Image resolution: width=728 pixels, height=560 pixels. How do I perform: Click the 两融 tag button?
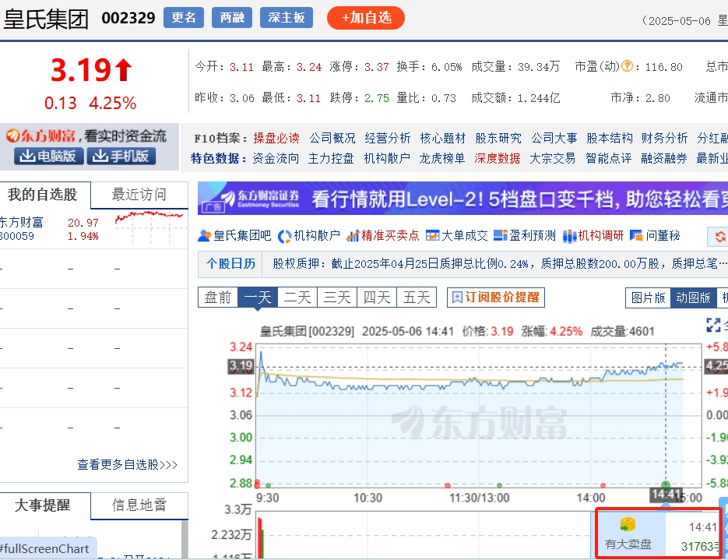click(232, 18)
